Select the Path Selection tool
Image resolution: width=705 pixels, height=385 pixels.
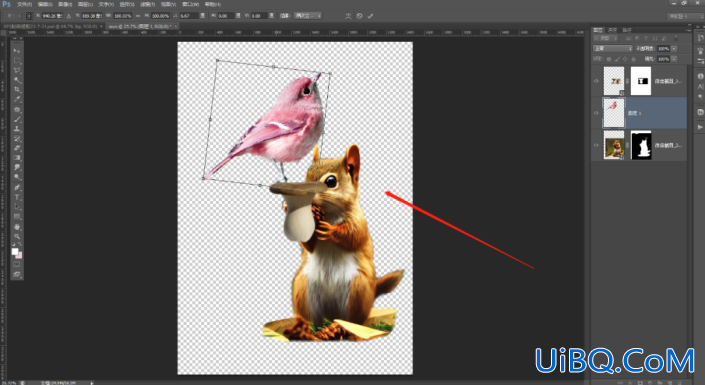coord(17,207)
